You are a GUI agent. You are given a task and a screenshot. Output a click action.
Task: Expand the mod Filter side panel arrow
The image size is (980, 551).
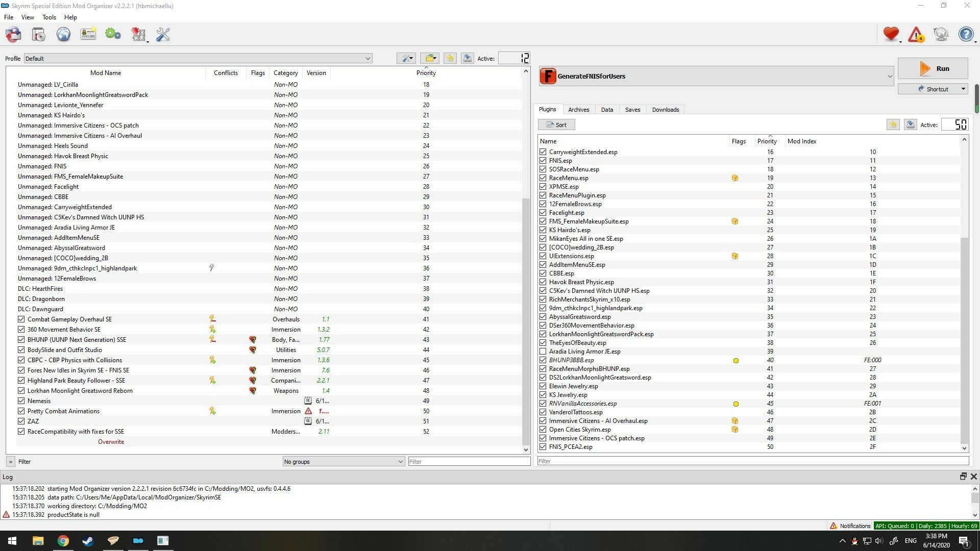[10, 461]
